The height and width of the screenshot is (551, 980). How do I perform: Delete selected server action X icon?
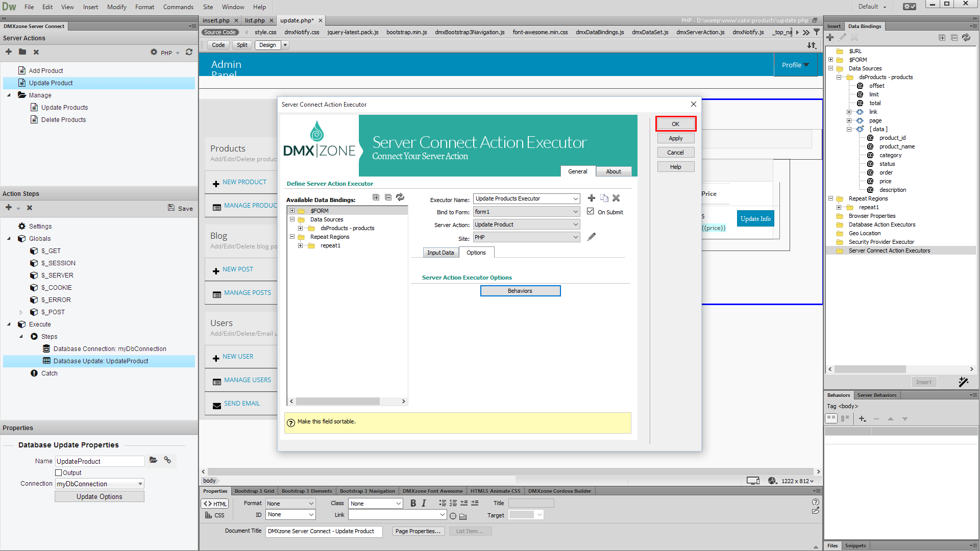36,52
